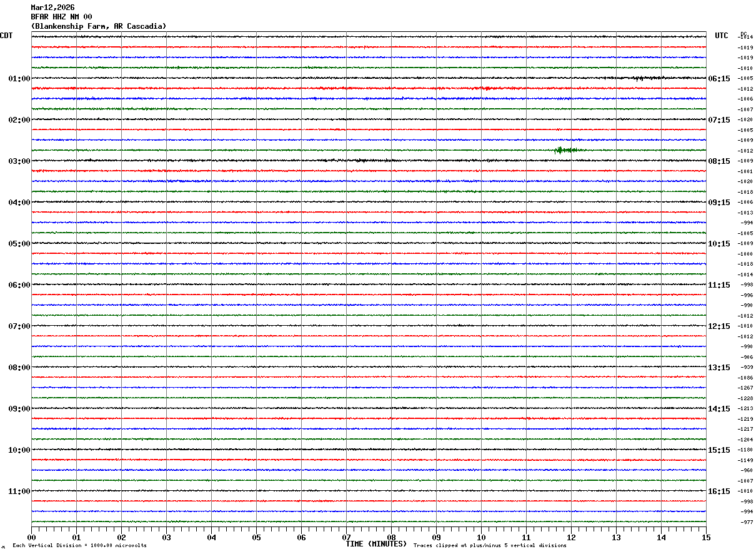Click the "16:15" UTC time label
Image resolution: width=756 pixels, height=554 pixels.
tap(719, 491)
